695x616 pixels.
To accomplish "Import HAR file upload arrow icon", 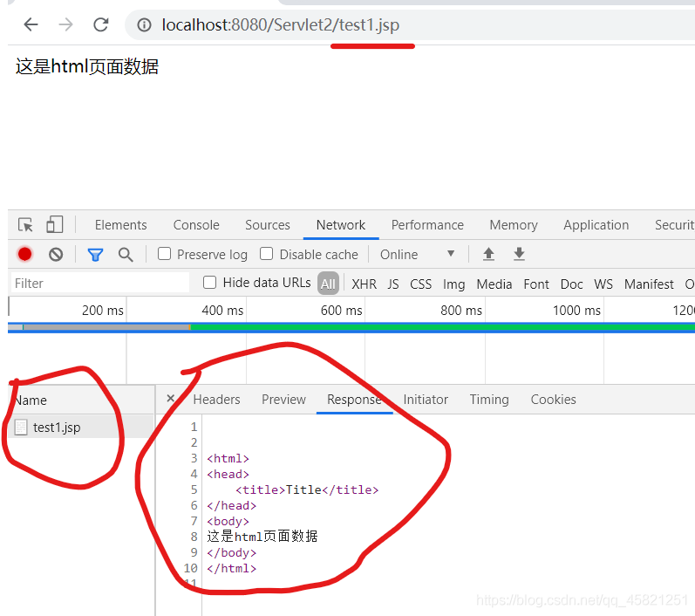I will coord(488,254).
